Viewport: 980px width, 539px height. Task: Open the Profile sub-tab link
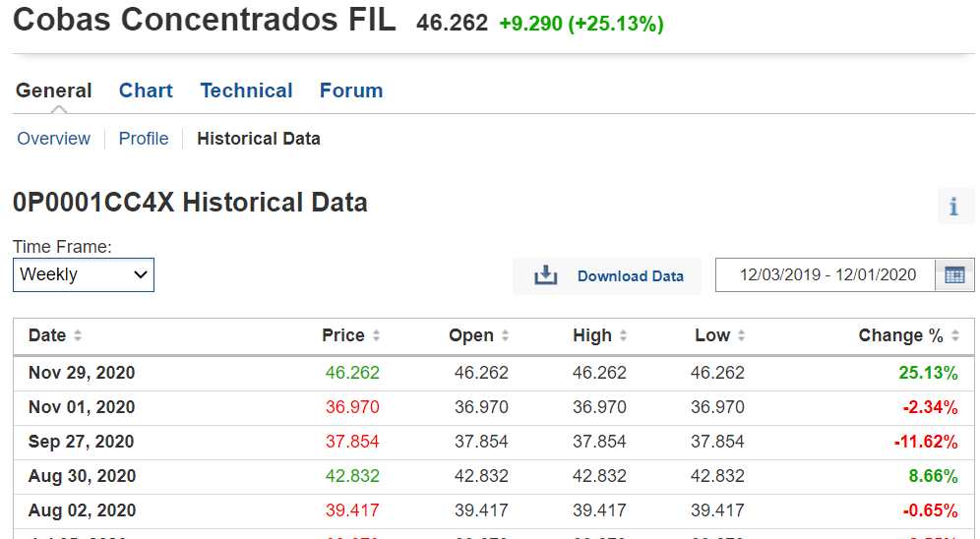[x=144, y=139]
